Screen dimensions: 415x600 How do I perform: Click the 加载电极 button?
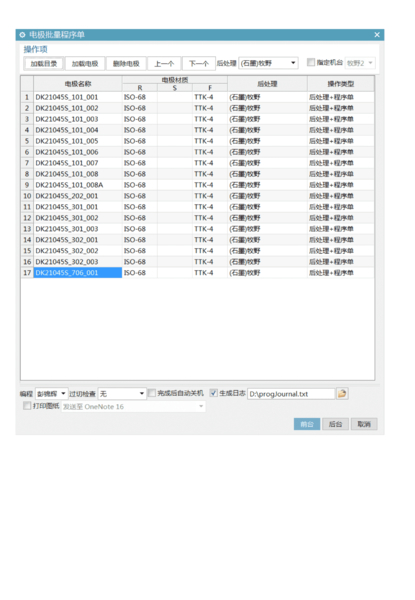point(85,64)
